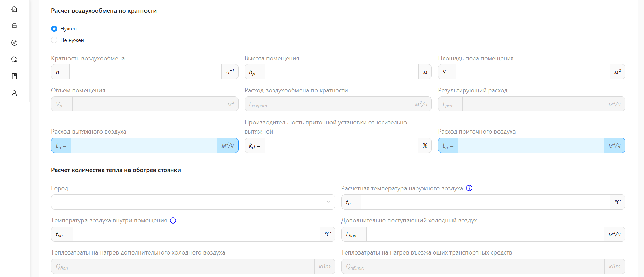Click label 'Температура воздуха внутри помещения'
Image resolution: width=644 pixels, height=277 pixels.
pos(109,220)
